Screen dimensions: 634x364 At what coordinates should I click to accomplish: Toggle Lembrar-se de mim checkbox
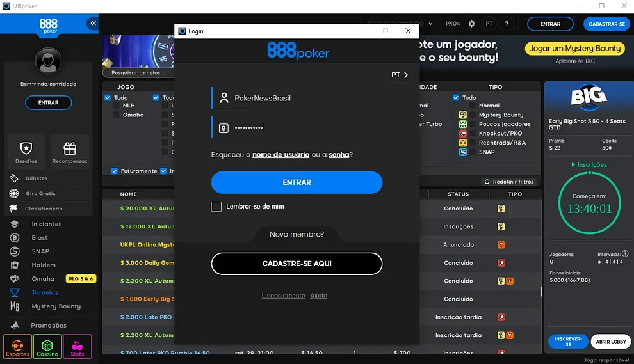pyautogui.click(x=216, y=207)
